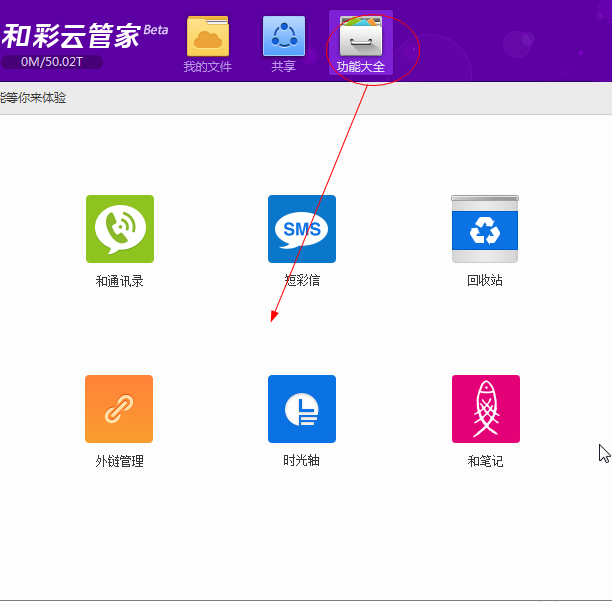The width and height of the screenshot is (612, 602).
Task: Click the 时光轴 text label
Action: (301, 460)
